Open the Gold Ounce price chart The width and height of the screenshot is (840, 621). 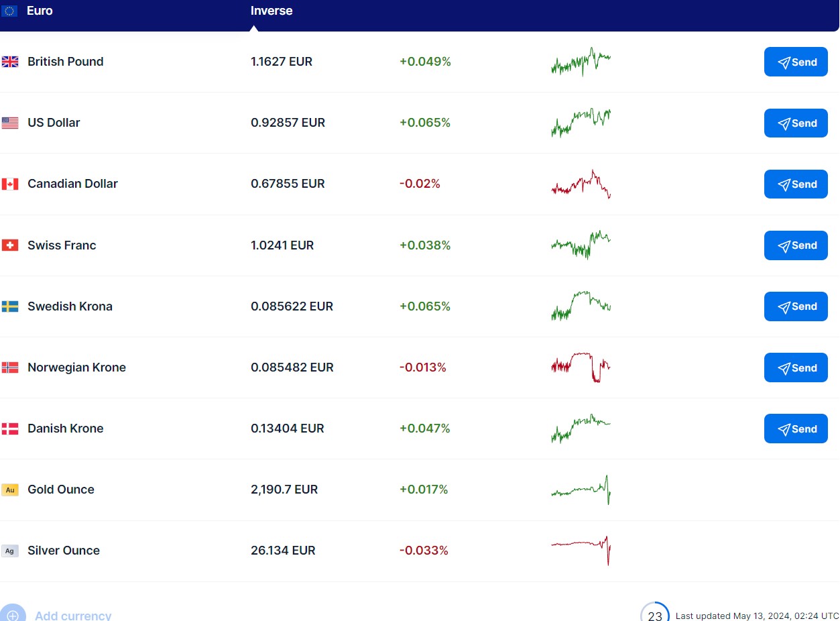pos(581,490)
